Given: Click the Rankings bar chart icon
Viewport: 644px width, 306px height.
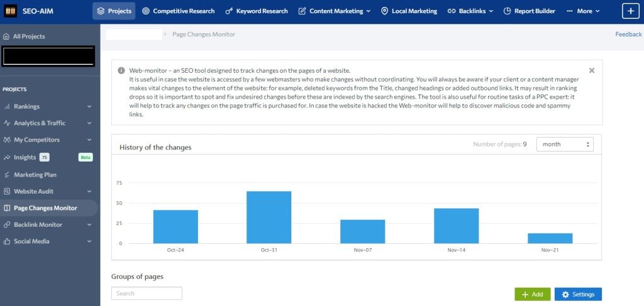Looking at the screenshot, I should point(6,107).
